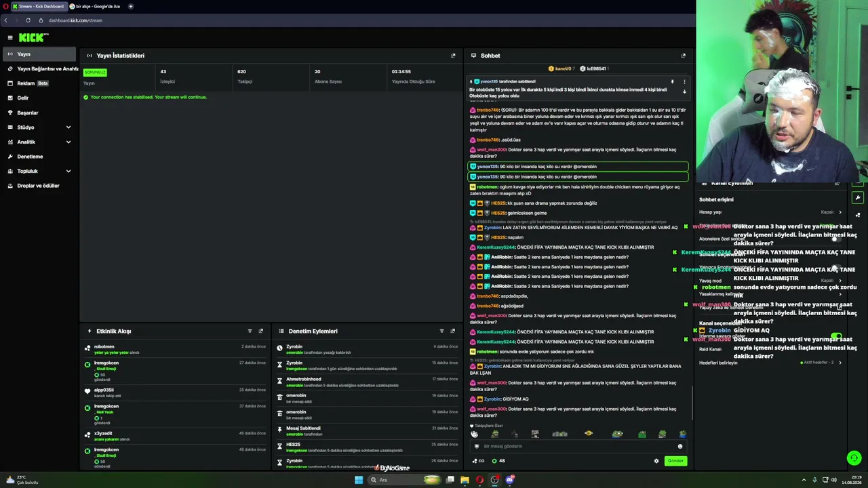Switch to the Kick Dashboard browser tab

(39, 6)
